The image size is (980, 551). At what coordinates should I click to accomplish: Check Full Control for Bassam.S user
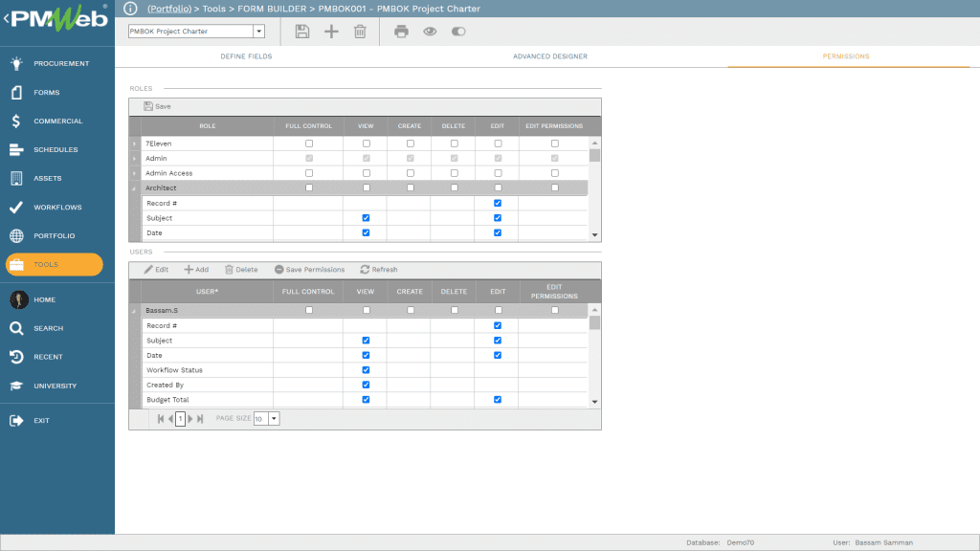click(x=309, y=310)
